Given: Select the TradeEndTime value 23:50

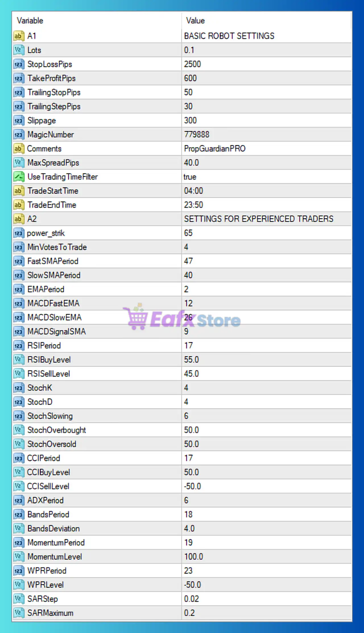Looking at the screenshot, I should (193, 205).
